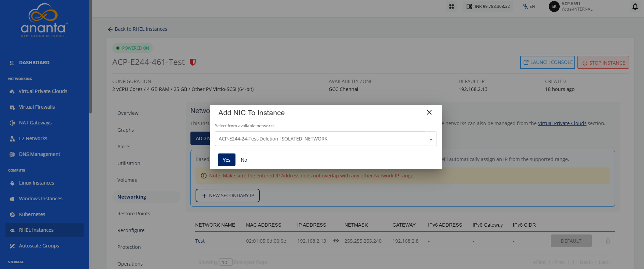Click New Secondary IP button

[x=228, y=196]
